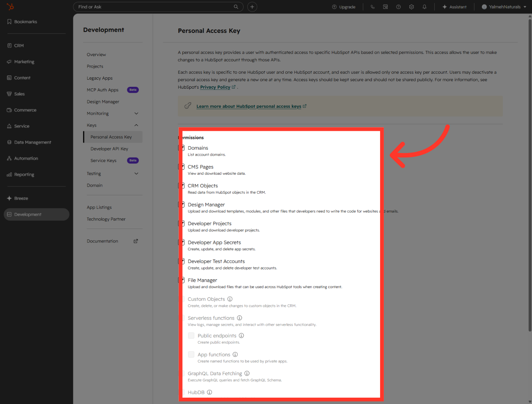
Task: Open the help question-mark icon
Action: (x=398, y=7)
